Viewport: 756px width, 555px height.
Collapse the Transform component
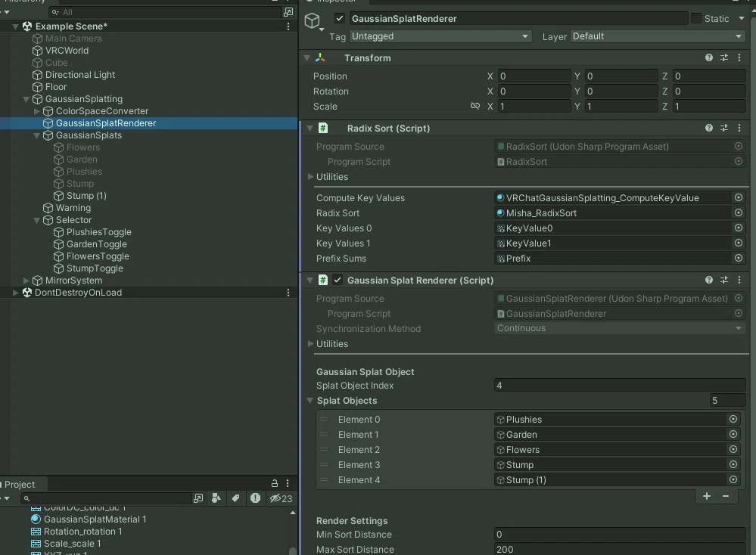pyautogui.click(x=306, y=57)
